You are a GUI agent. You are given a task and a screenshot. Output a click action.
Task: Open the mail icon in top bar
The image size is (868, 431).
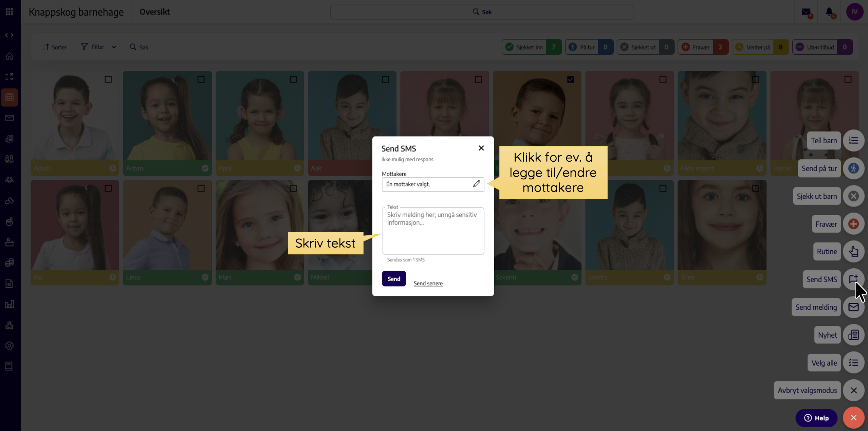(x=806, y=12)
